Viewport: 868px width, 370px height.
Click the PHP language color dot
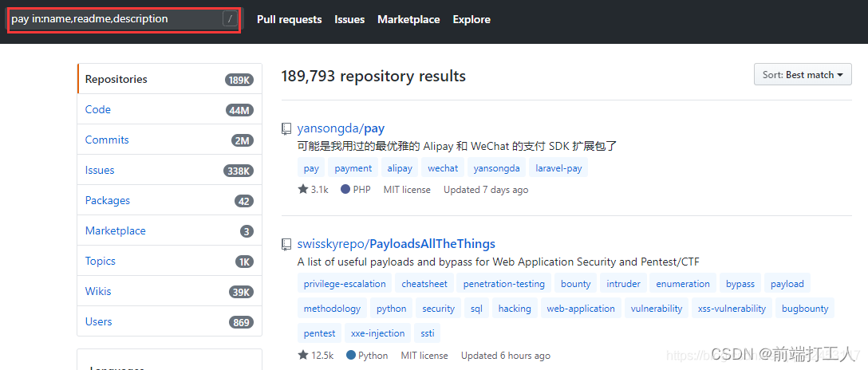(345, 189)
